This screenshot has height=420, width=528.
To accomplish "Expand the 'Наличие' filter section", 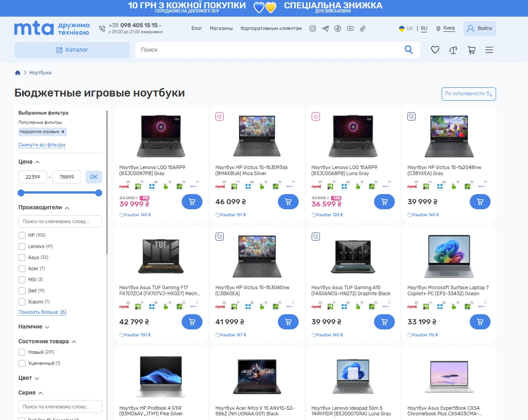I will 34,327.
